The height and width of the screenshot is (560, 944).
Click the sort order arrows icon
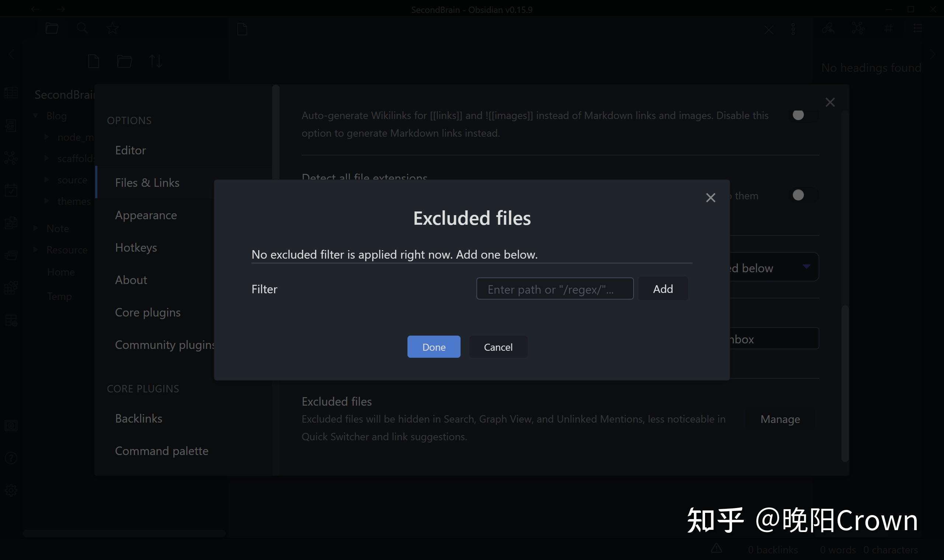point(155,61)
